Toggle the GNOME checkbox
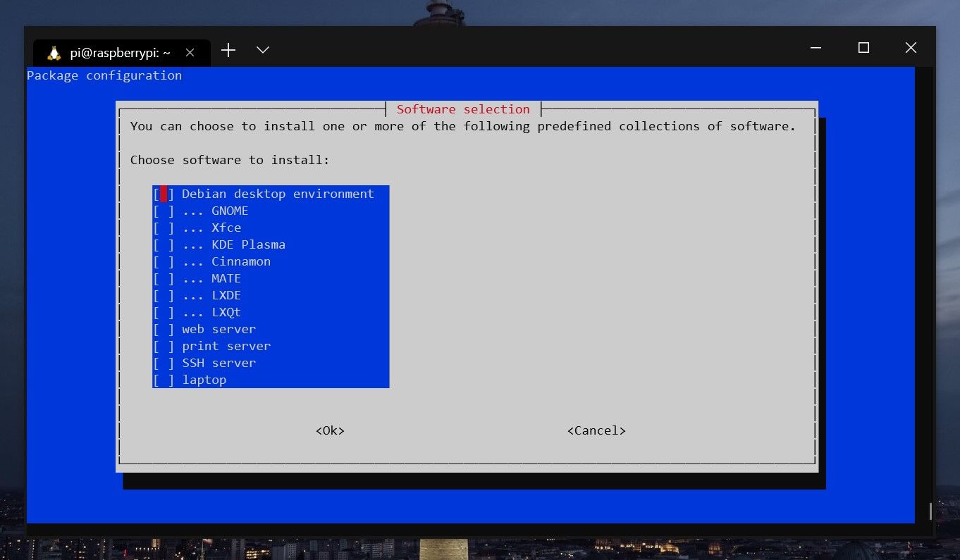 pos(164,211)
